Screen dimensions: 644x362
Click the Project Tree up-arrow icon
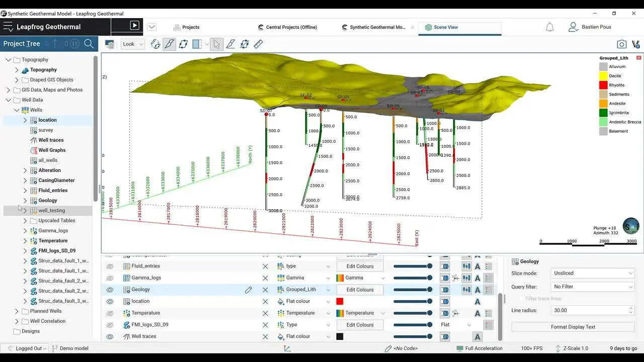pyautogui.click(x=55, y=44)
